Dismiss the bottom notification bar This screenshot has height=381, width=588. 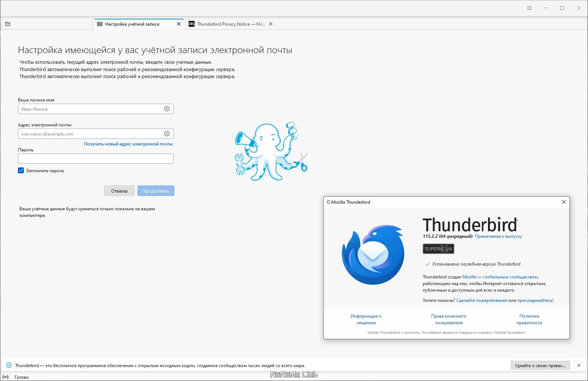579,365
